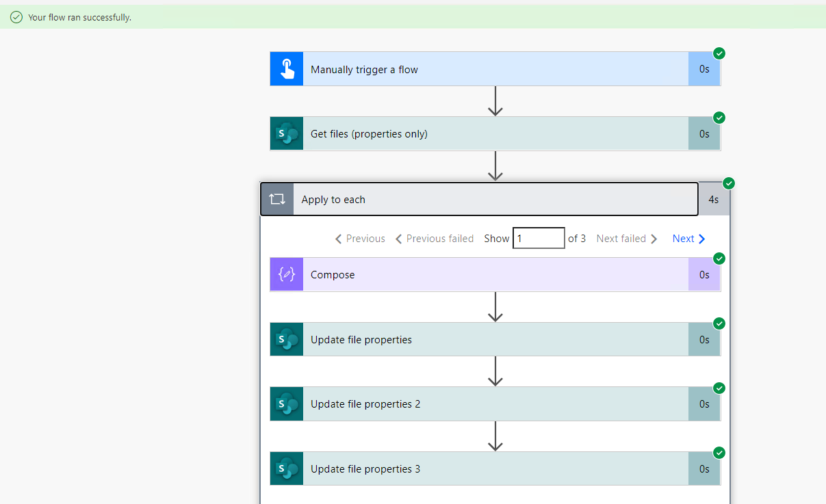Click the 'of 3' iteration count text
The image size is (826, 504).
tap(577, 238)
